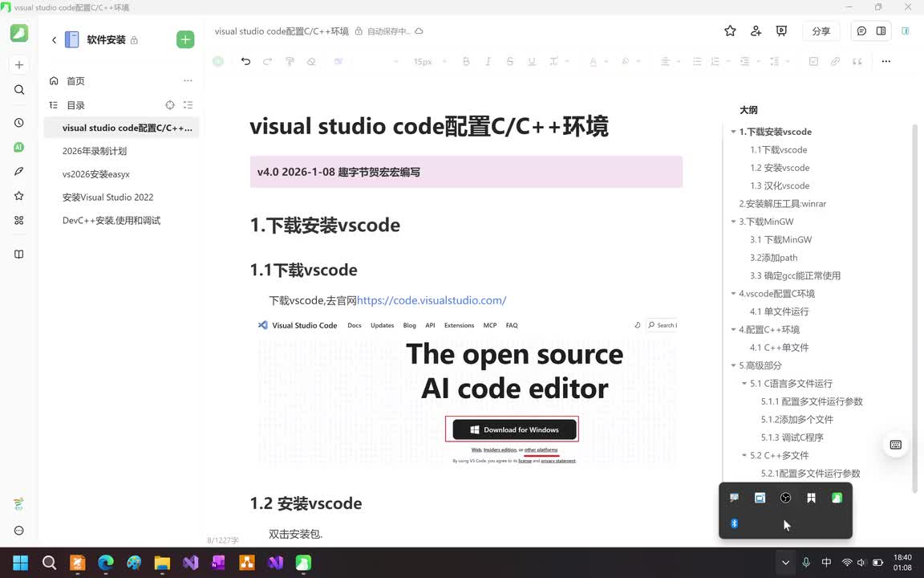Insert a task checkbox item
This screenshot has width=924, height=578.
(x=813, y=61)
